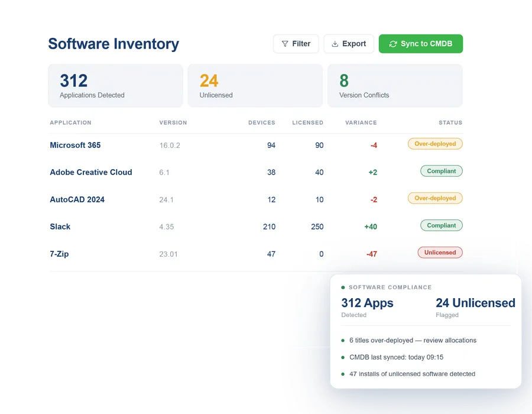
Task: Click devices count 38 for Adobe Creative Cloud
Action: pyautogui.click(x=271, y=172)
